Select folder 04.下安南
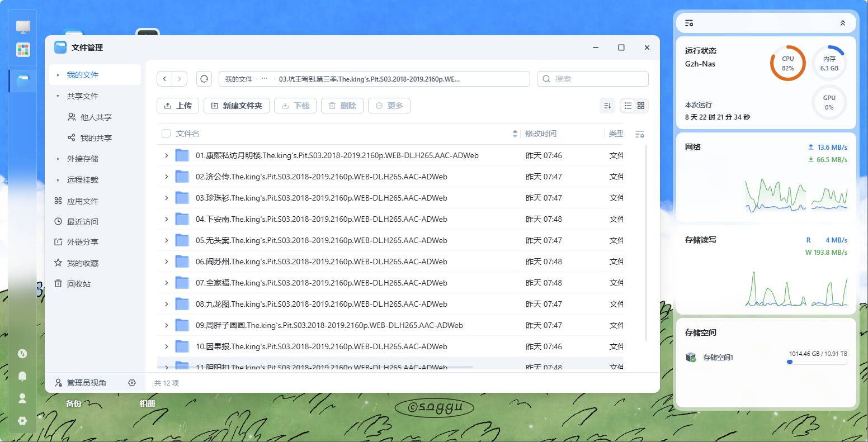Image resolution: width=868 pixels, height=442 pixels. pos(390,219)
